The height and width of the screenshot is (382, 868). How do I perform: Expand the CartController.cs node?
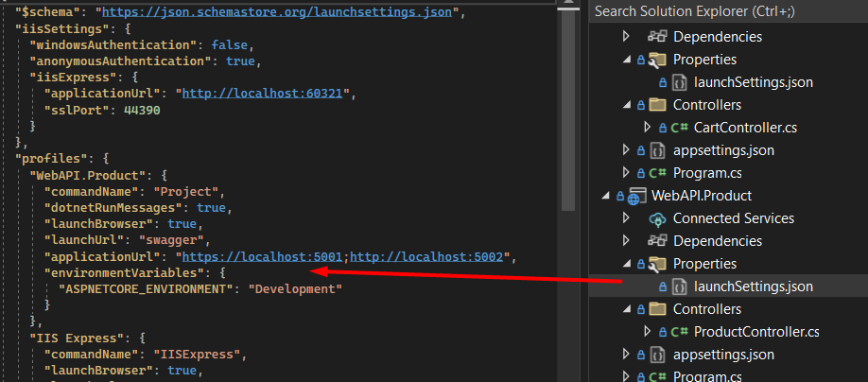click(x=648, y=128)
